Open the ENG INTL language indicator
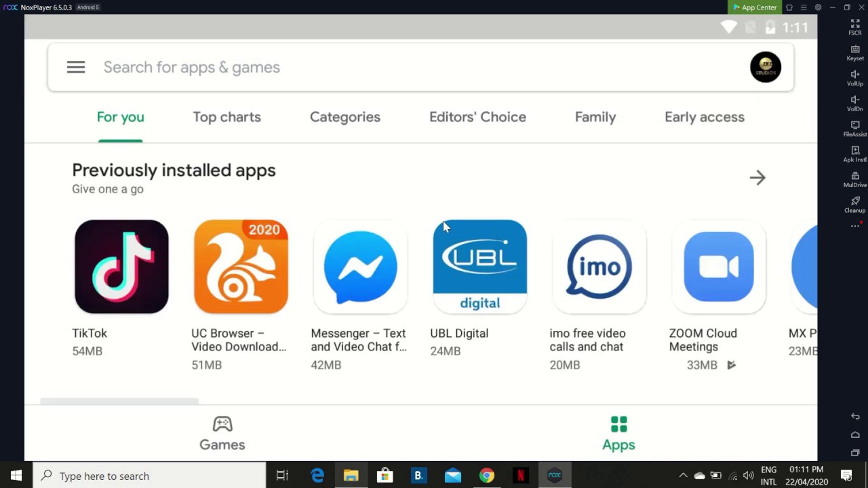Image resolution: width=868 pixels, height=488 pixels. tap(768, 476)
